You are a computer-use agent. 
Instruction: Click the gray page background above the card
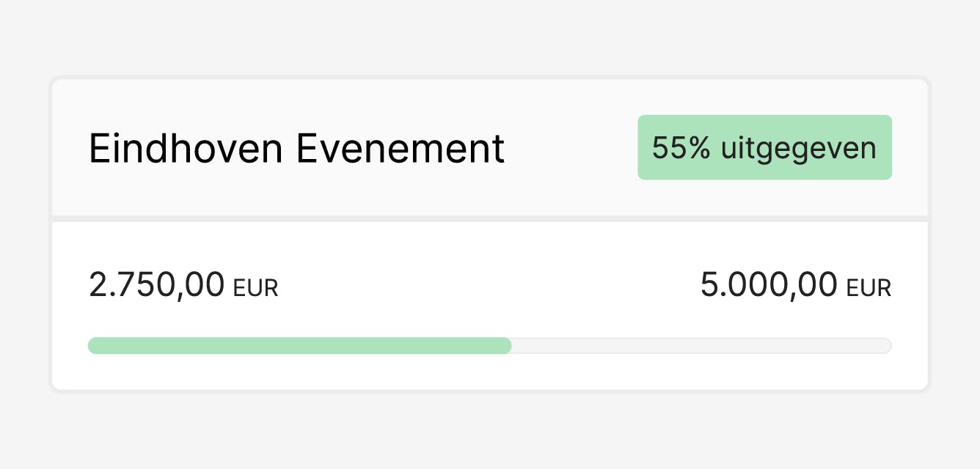pyautogui.click(x=490, y=37)
